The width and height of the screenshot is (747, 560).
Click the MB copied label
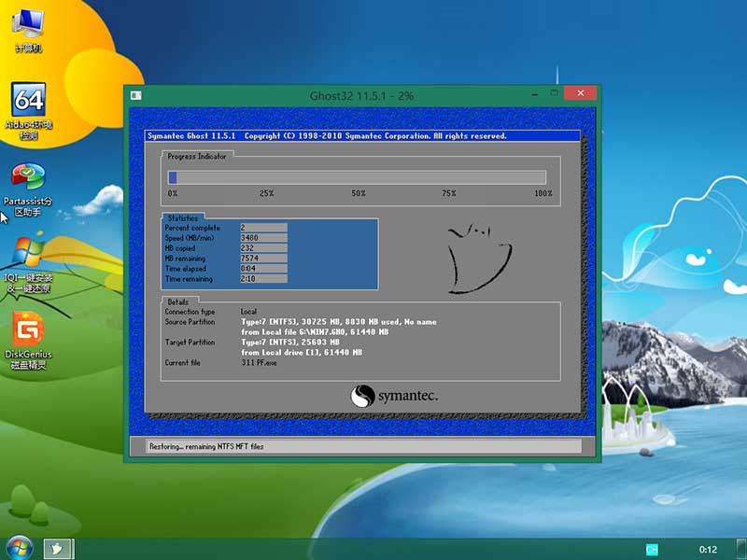tap(180, 248)
